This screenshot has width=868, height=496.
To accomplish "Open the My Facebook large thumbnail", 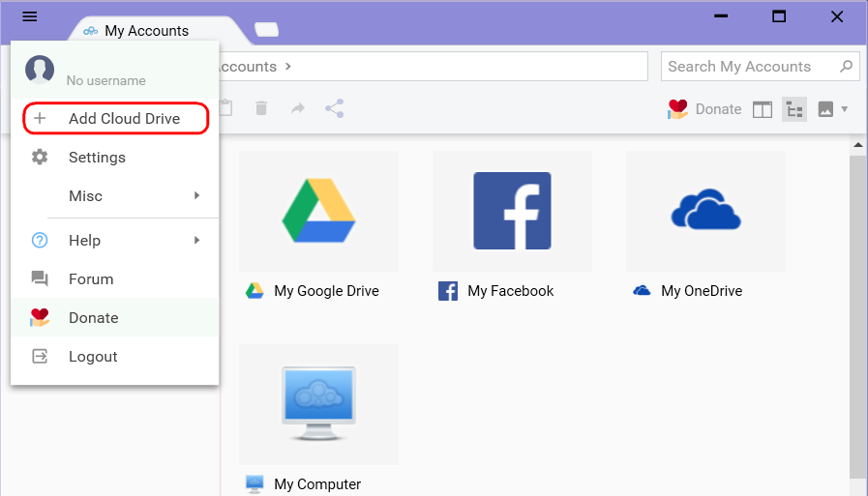I will click(512, 211).
